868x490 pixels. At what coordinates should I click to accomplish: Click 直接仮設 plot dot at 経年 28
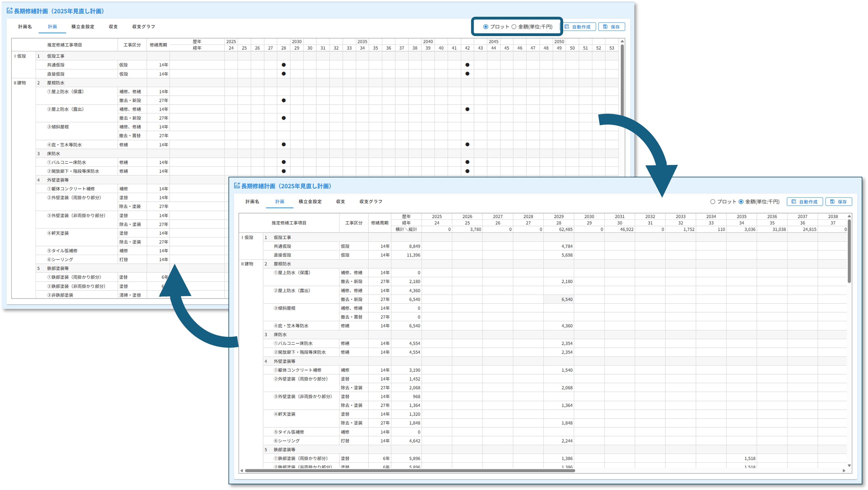[284, 74]
